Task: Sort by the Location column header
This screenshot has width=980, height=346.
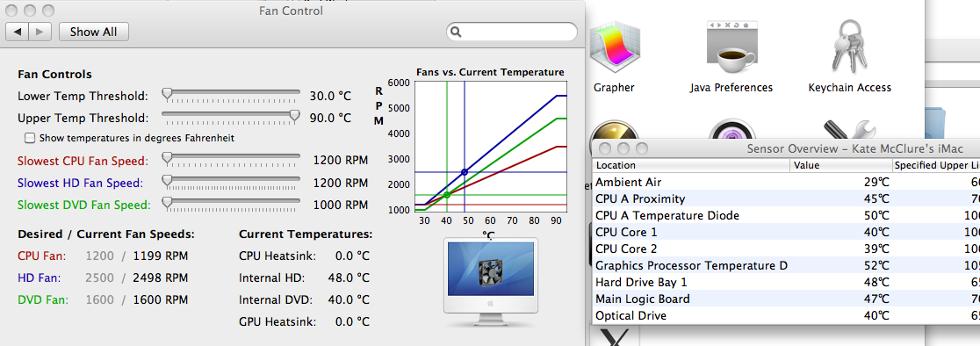Action: (691, 165)
